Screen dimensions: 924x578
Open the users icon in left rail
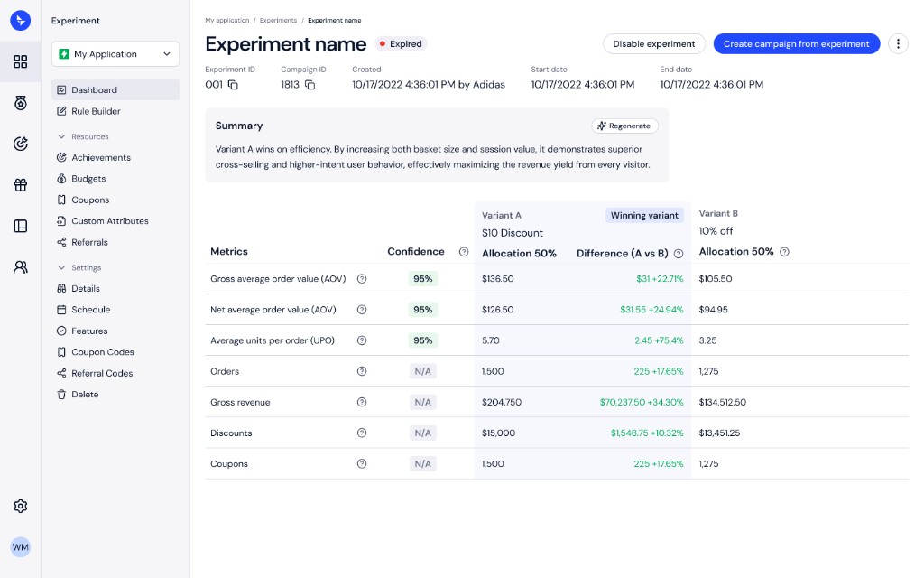click(20, 267)
